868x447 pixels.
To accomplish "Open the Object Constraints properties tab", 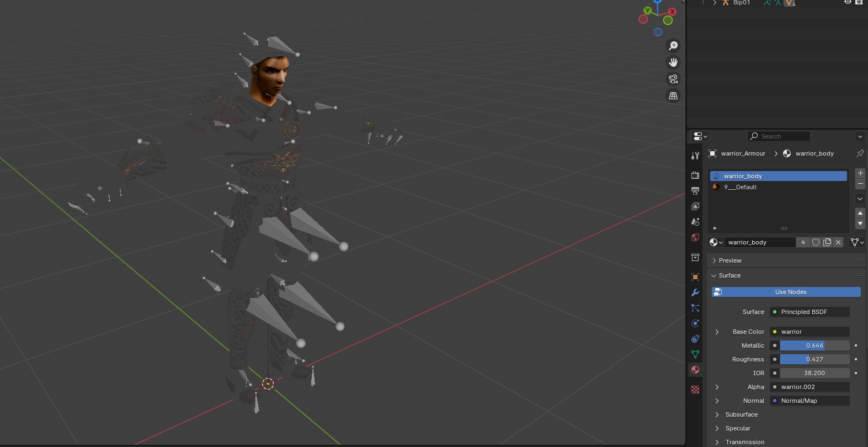I will click(695, 339).
